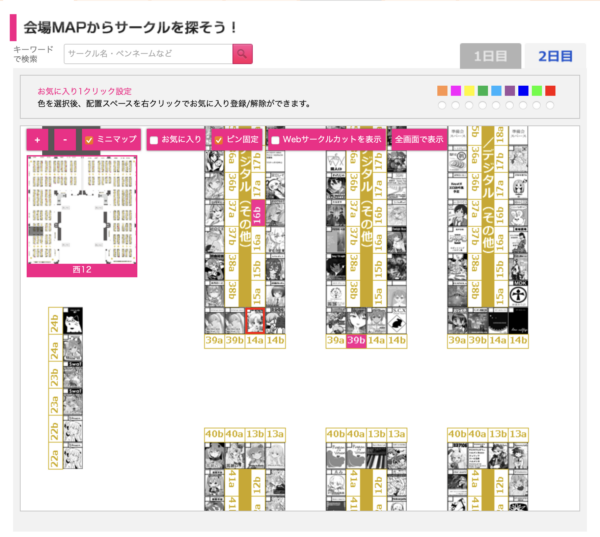Select the radio button under the dark green swatch
600x537 pixels.
pyautogui.click(x=483, y=105)
